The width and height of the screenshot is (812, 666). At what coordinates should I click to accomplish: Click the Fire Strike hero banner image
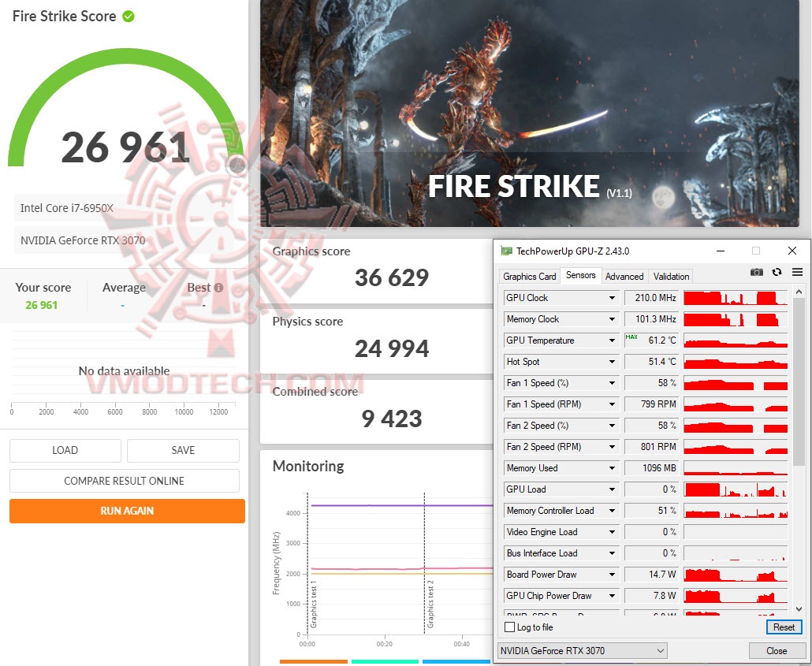click(x=529, y=113)
